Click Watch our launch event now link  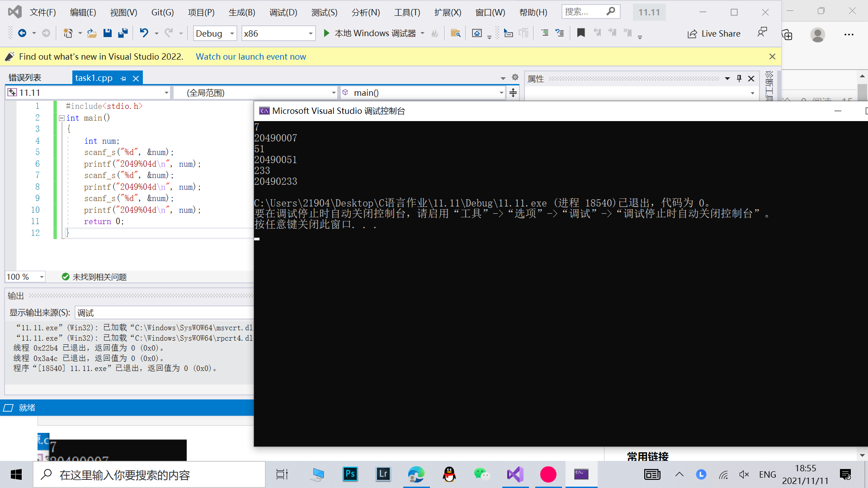tap(250, 56)
